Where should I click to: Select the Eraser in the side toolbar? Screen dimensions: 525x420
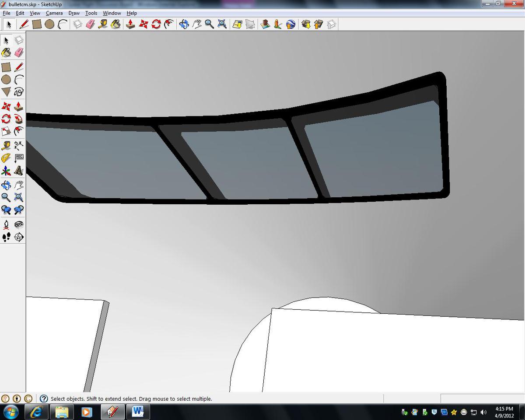[19, 52]
